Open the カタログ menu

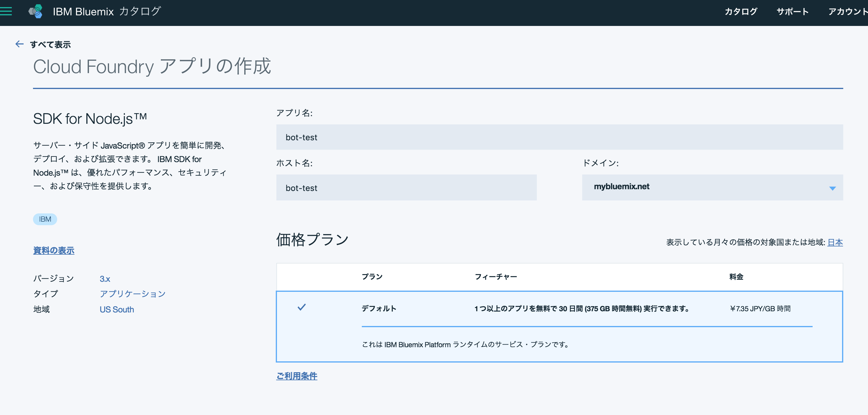click(741, 11)
